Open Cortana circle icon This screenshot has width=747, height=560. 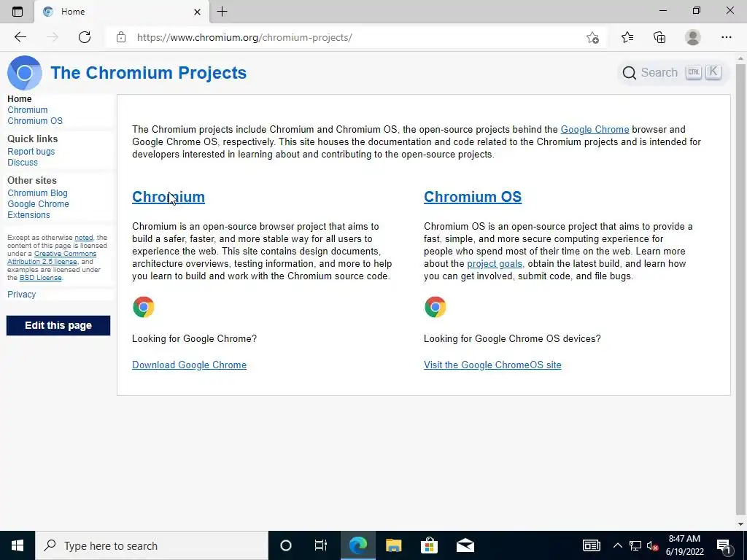coord(286,545)
